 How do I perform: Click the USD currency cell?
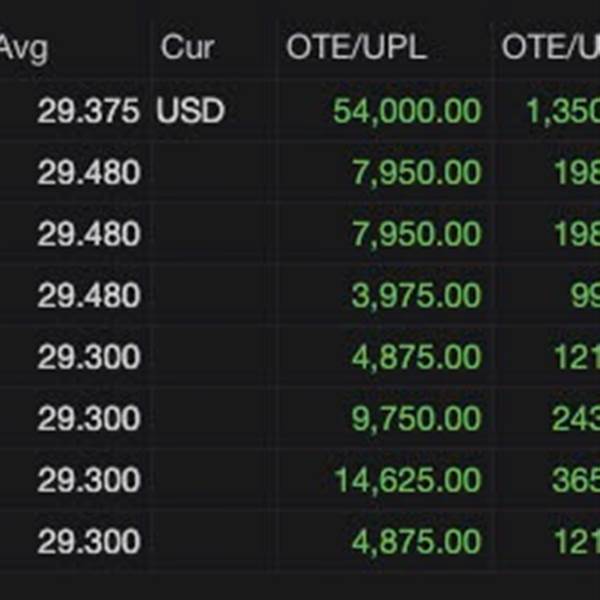[x=190, y=111]
